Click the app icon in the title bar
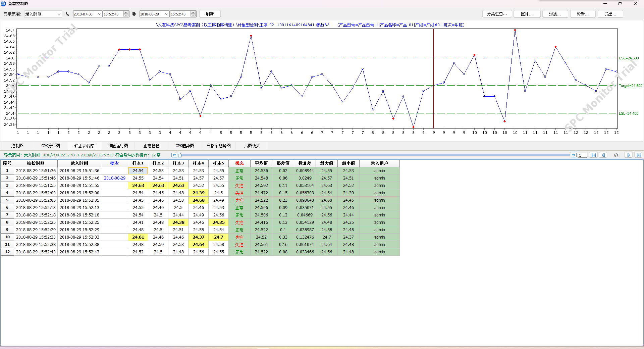Image resolution: width=644 pixels, height=349 pixels. click(x=3, y=3)
